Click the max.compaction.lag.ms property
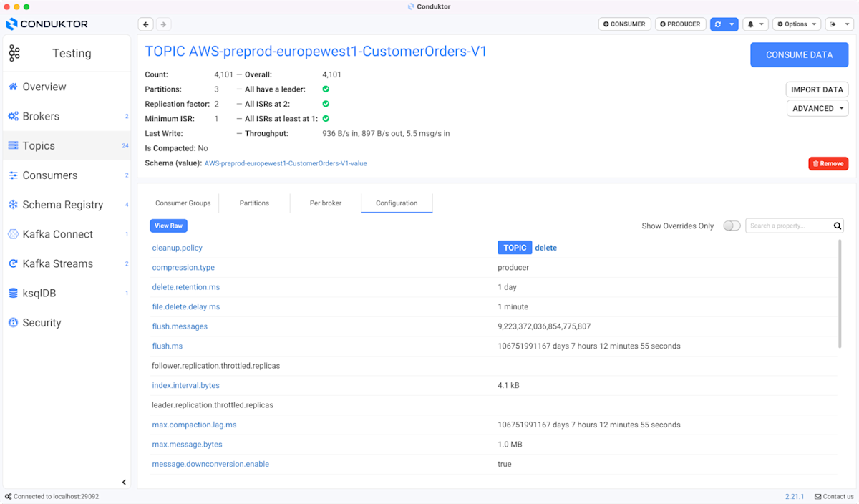 click(x=194, y=425)
